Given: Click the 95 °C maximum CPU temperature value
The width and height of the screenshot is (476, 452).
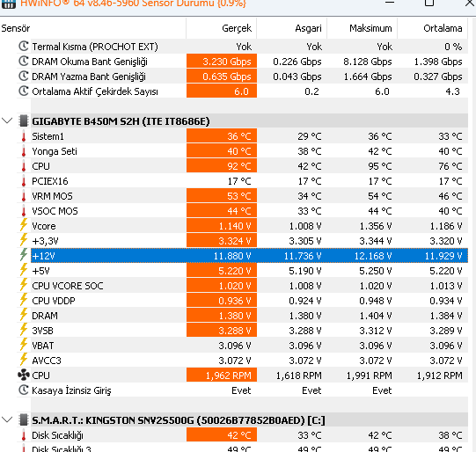Looking at the screenshot, I should (x=380, y=166).
